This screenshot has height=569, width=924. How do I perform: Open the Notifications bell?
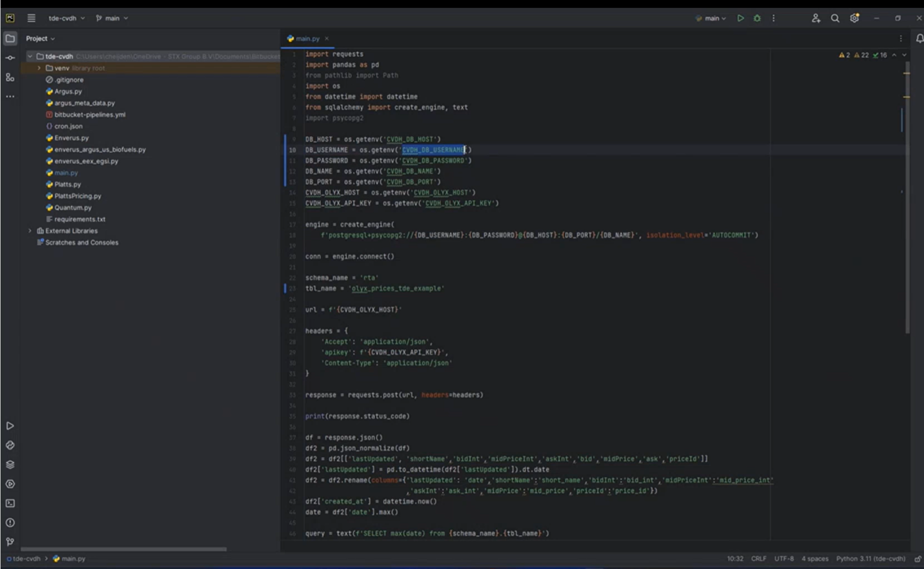click(x=919, y=38)
